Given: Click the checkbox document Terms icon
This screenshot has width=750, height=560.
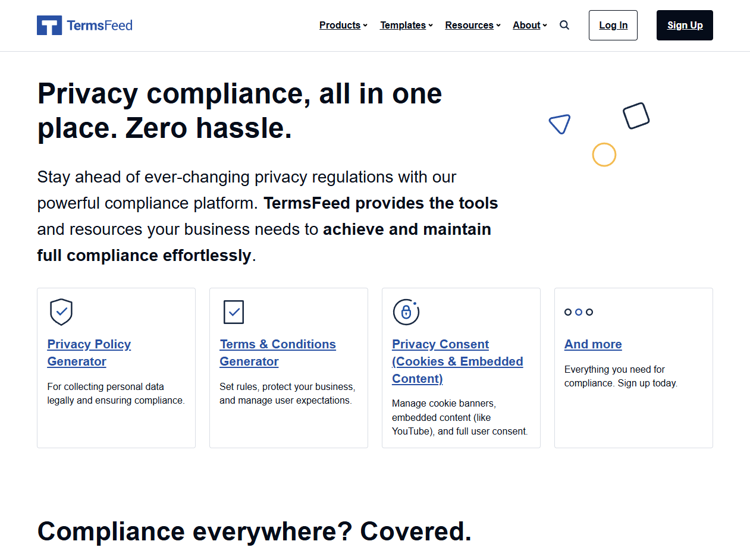Looking at the screenshot, I should click(x=234, y=312).
